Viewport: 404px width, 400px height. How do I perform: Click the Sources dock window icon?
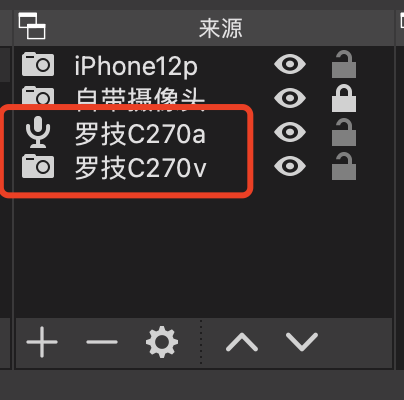click(x=32, y=26)
